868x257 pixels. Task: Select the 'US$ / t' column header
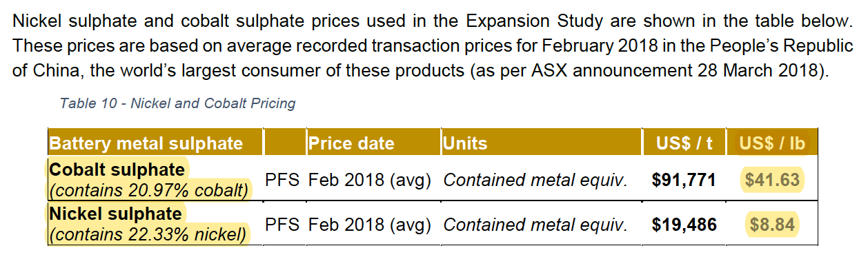coord(684,143)
